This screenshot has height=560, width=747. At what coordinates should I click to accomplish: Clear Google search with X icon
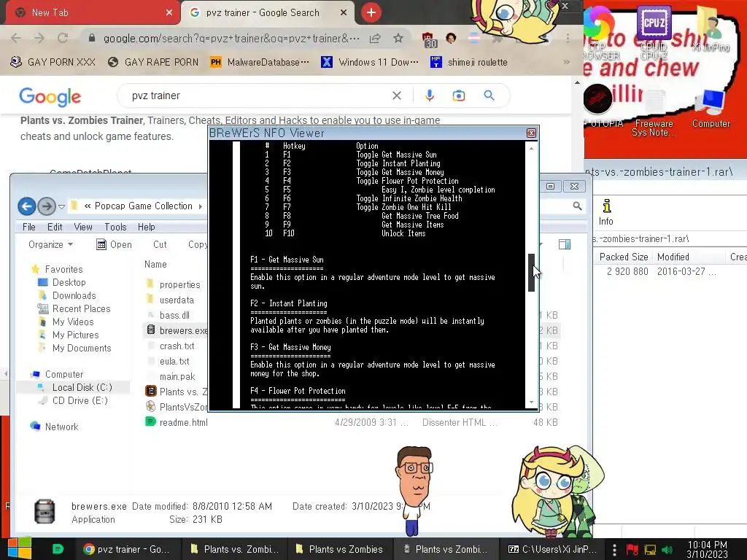tap(396, 96)
